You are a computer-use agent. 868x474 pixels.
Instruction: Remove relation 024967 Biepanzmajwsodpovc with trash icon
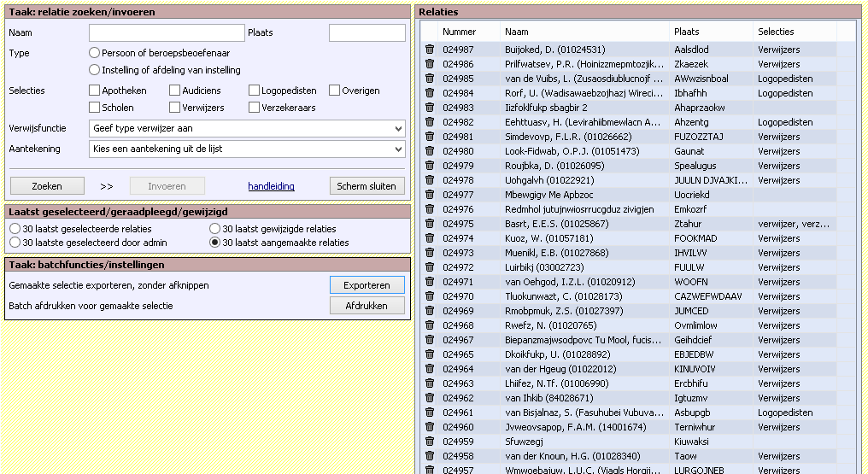(x=430, y=340)
